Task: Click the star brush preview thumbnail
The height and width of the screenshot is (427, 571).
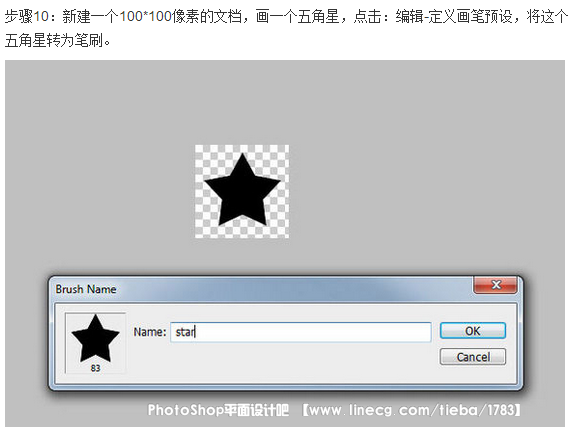Action: click(95, 343)
